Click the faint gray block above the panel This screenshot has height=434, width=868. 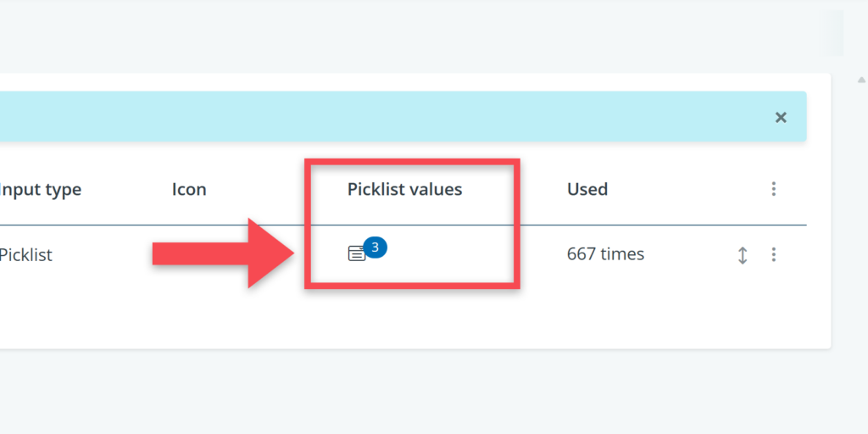[834, 33]
